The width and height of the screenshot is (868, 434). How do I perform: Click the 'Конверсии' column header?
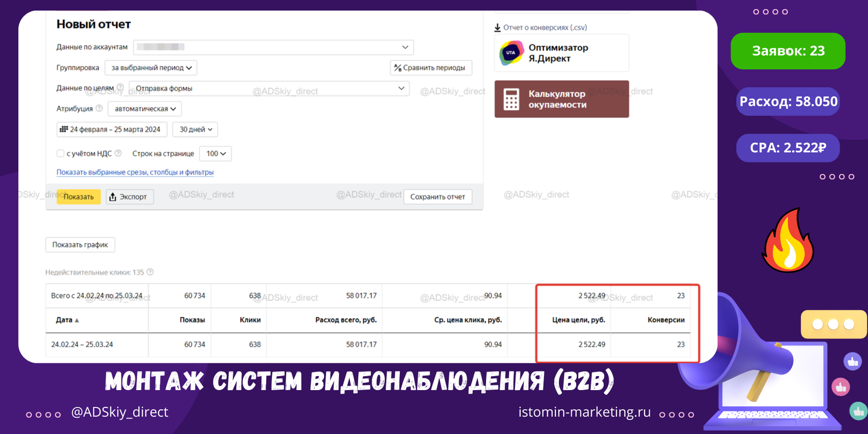coord(666,320)
